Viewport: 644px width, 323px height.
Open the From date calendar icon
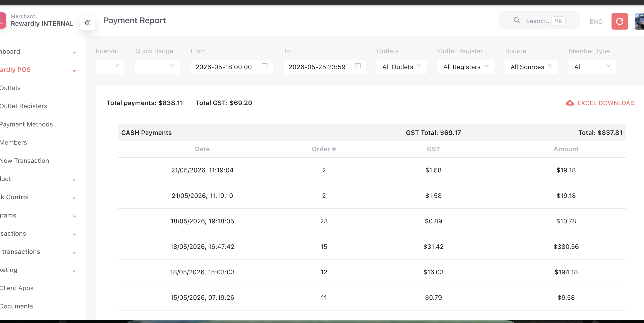264,66
